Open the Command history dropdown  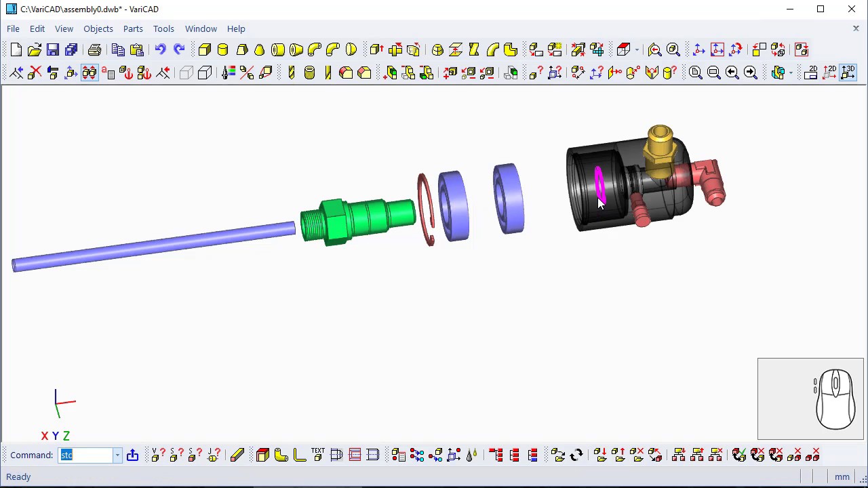(117, 455)
